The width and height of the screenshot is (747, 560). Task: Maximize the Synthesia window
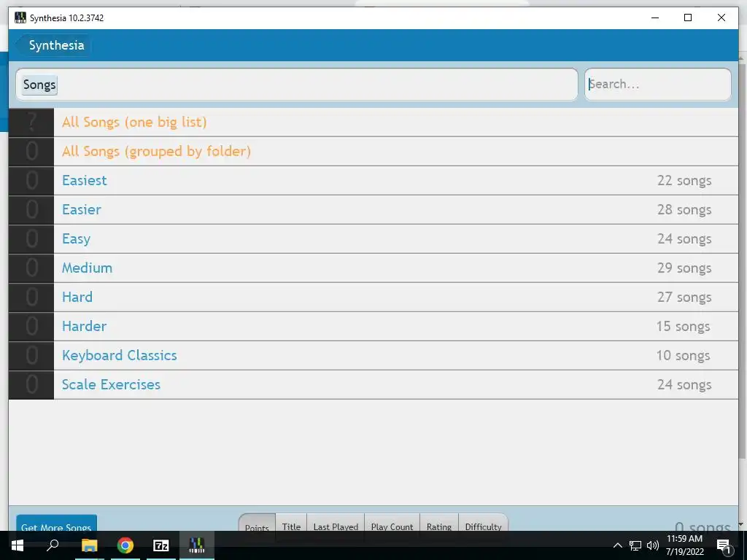688,17
